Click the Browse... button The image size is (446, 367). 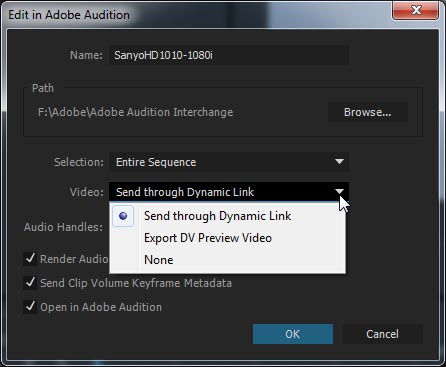pyautogui.click(x=368, y=112)
